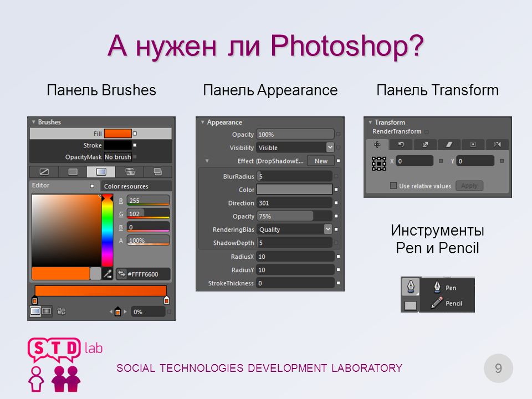Open the Visibility dropdown
Screen dimensions: 532x399
tap(330, 147)
